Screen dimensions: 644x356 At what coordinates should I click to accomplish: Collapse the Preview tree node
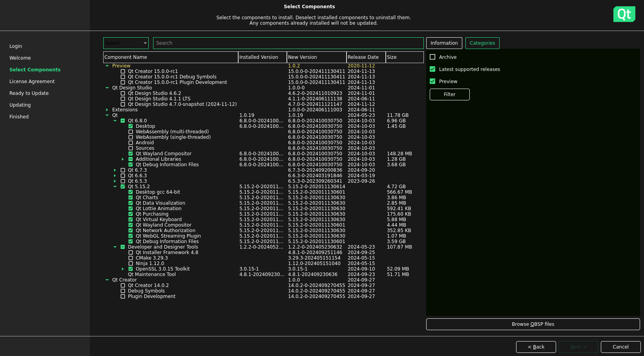[x=107, y=66]
